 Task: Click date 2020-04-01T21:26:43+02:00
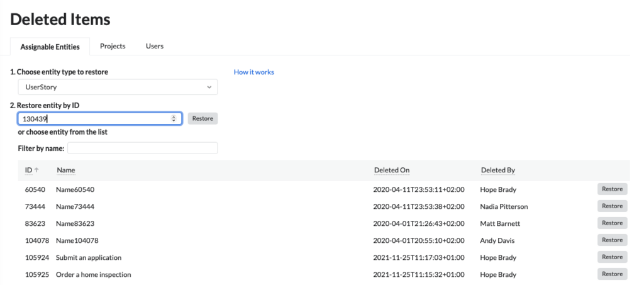(418, 224)
